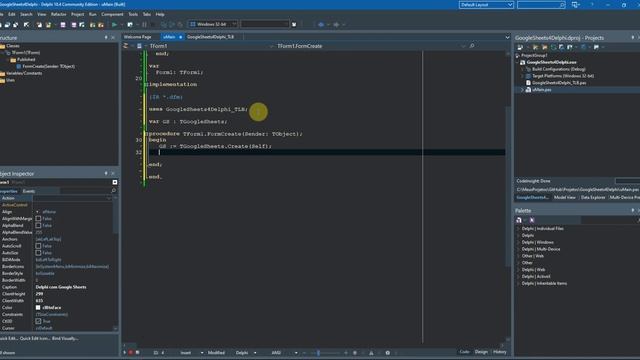Expand Target Platforms node

click(522, 76)
